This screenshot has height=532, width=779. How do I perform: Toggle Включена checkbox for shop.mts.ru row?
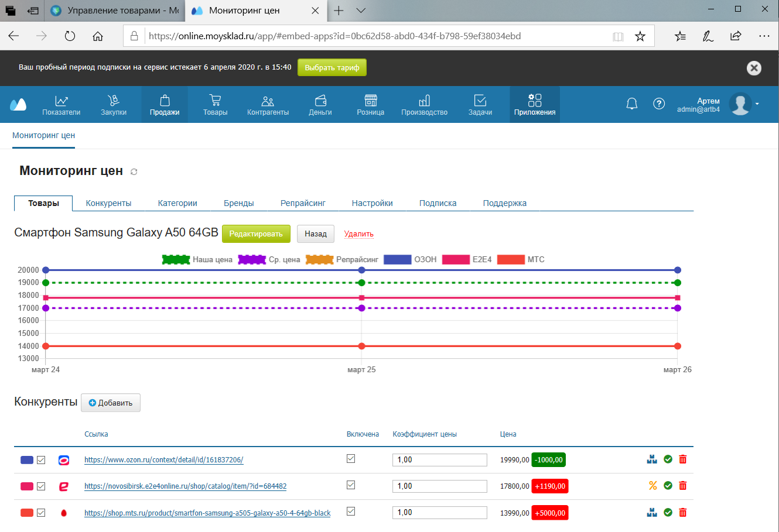pyautogui.click(x=351, y=511)
